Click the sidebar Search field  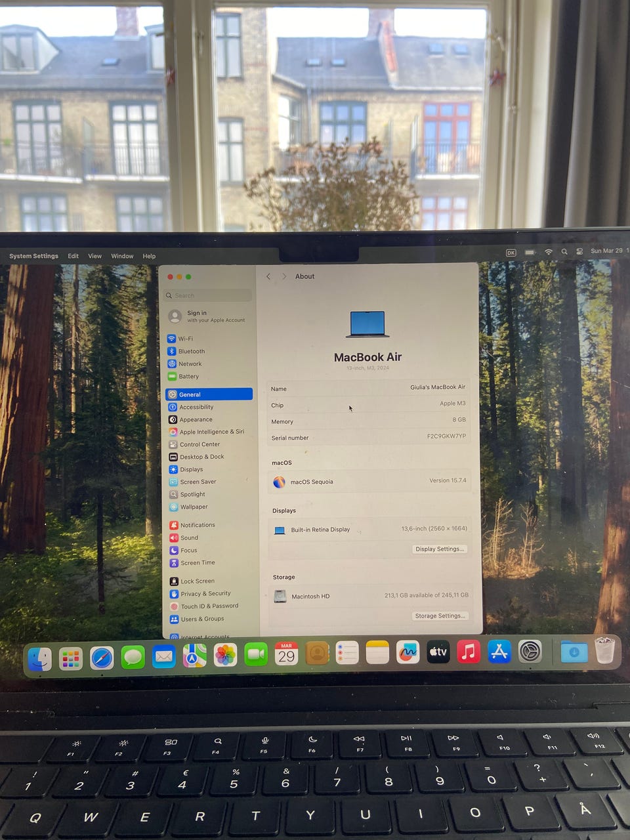pyautogui.click(x=208, y=295)
